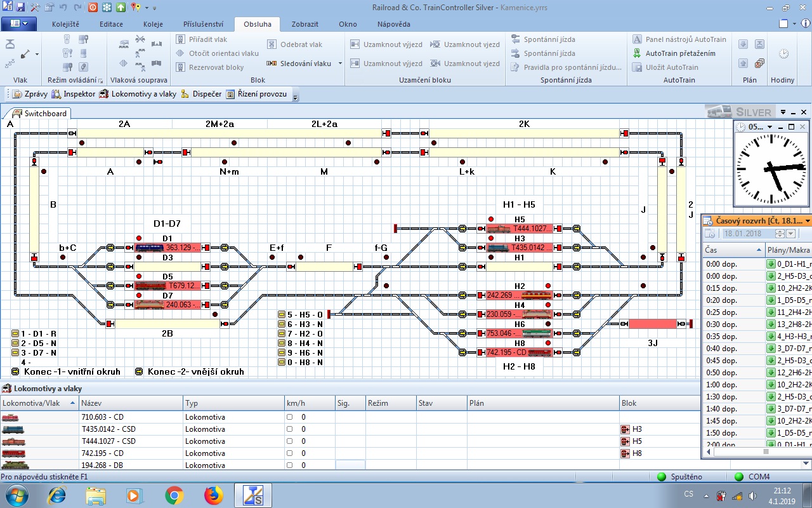The width and height of the screenshot is (812, 508).
Task: Click the location pins icon in quick access
Action: pyautogui.click(x=135, y=8)
